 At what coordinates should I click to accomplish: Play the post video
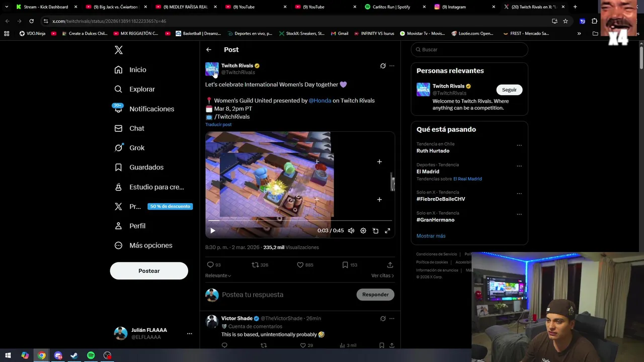point(212,231)
